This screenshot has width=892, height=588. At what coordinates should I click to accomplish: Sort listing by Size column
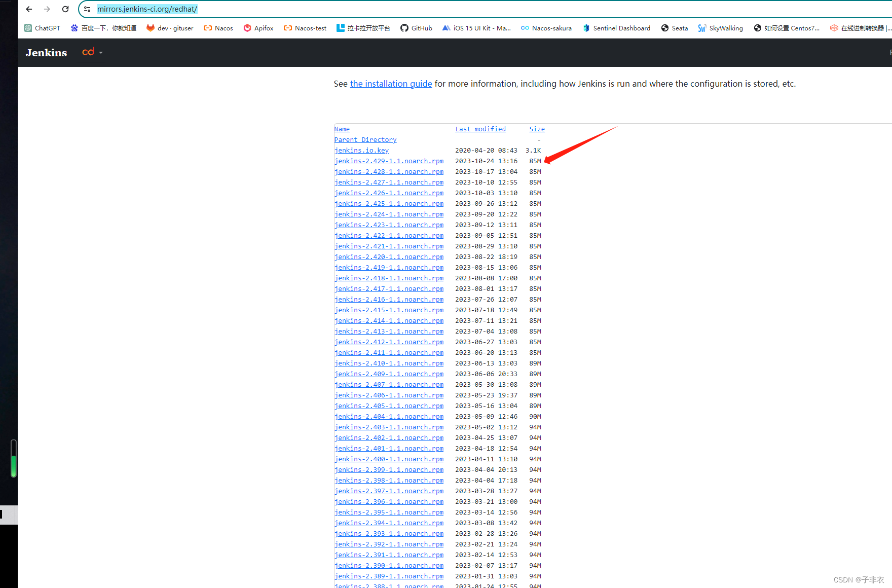pos(537,129)
